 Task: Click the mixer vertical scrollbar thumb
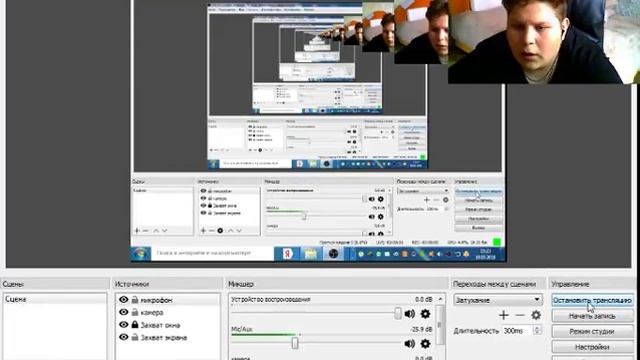(440, 324)
